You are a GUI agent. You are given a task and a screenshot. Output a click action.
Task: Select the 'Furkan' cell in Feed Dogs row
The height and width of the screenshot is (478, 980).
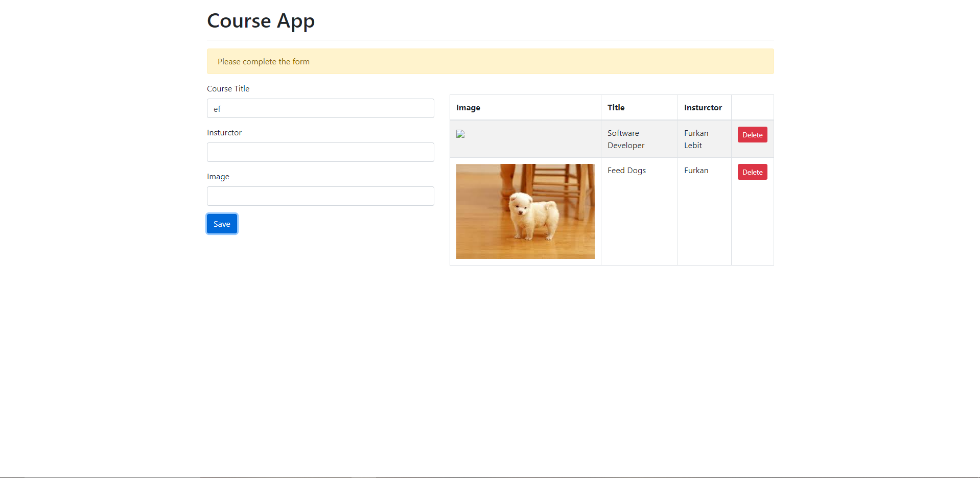coord(704,211)
